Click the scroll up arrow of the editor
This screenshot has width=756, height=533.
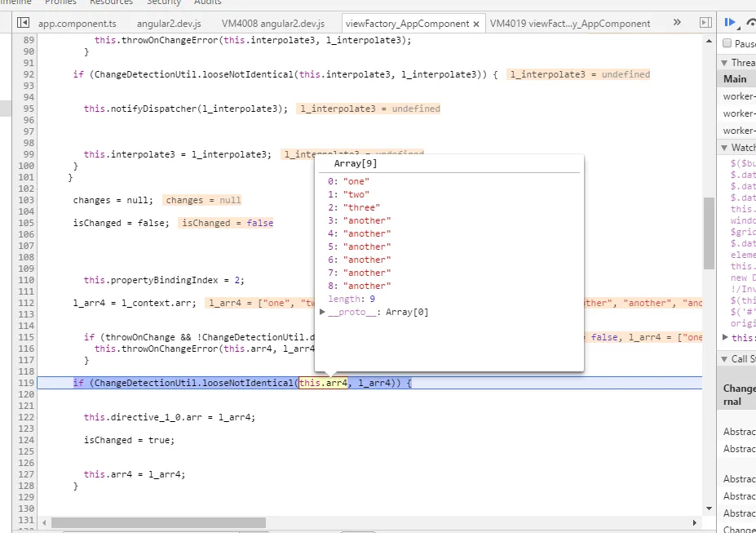point(709,41)
